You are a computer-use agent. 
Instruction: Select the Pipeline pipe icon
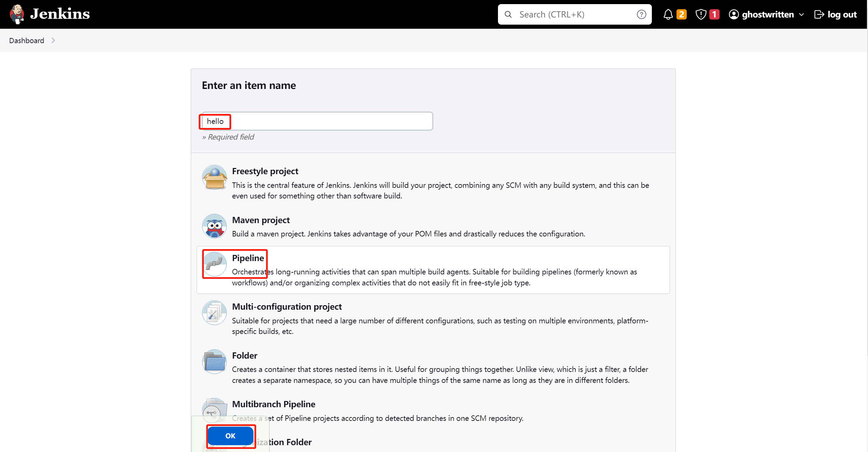214,264
